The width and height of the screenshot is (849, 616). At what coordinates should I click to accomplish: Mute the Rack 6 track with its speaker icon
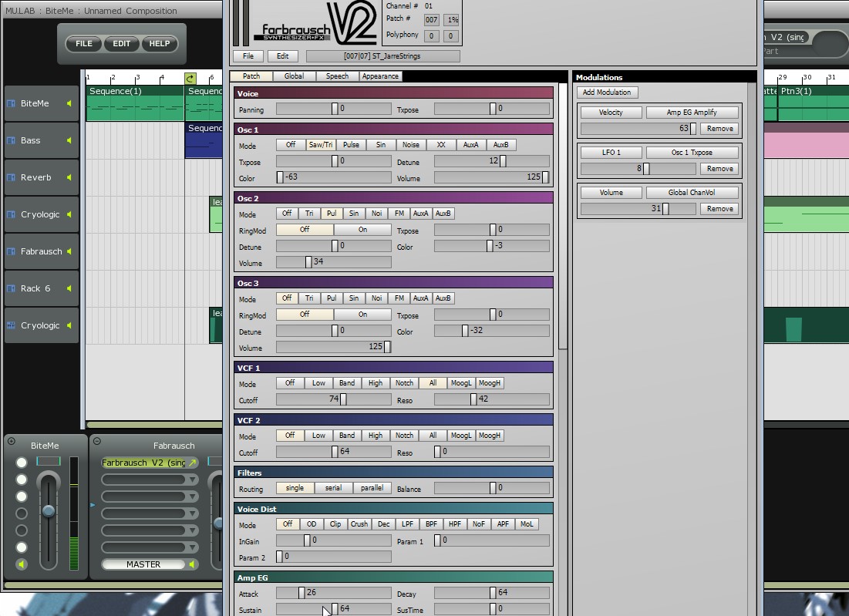click(69, 288)
